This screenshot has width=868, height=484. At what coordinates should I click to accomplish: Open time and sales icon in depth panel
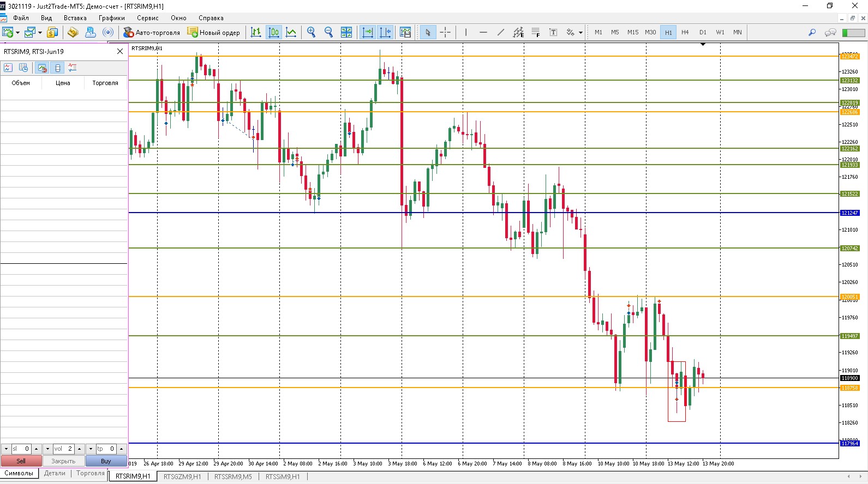pyautogui.click(x=23, y=68)
